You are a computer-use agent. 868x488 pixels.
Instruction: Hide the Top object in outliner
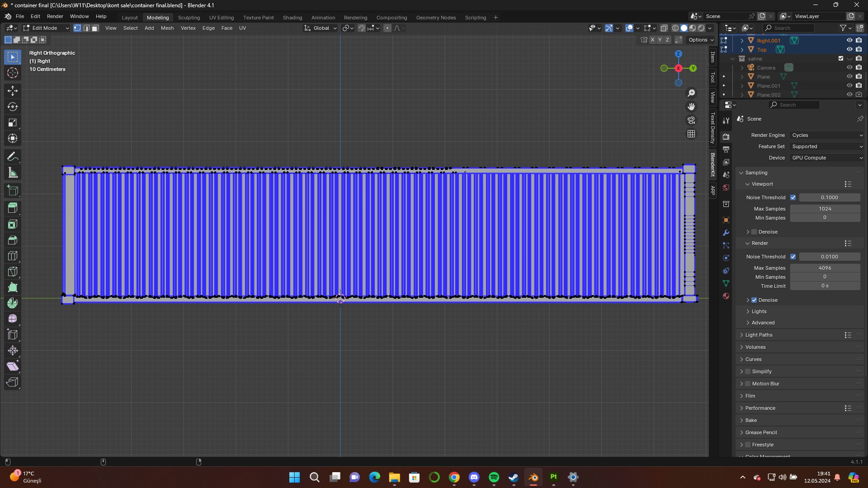pyautogui.click(x=849, y=50)
